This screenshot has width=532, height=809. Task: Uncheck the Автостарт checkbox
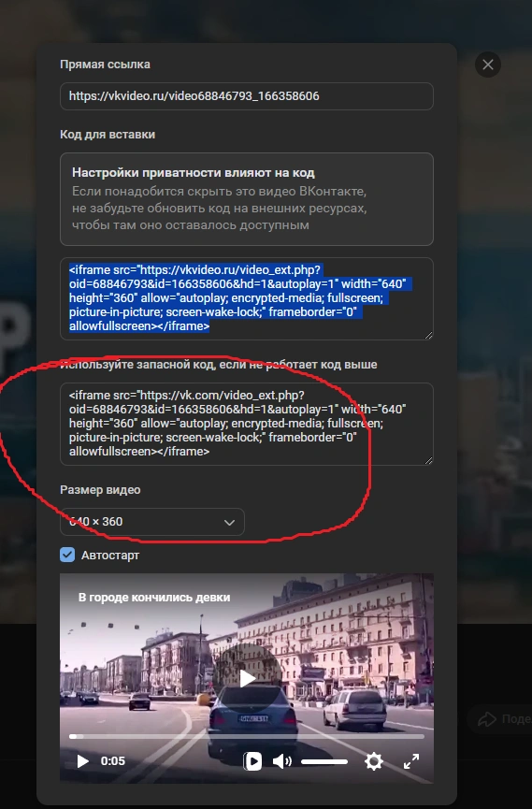(x=67, y=555)
